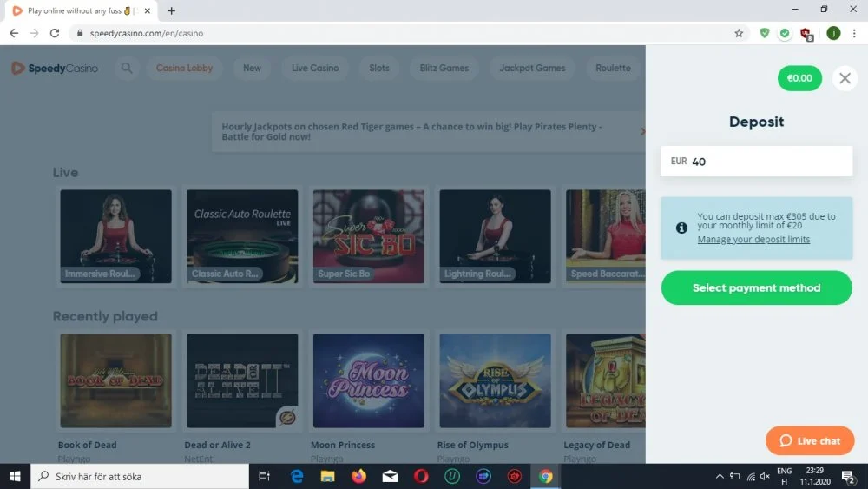Open Immersive Roulette live game thumbnail
Viewport: 868px width, 489px height.
click(115, 236)
